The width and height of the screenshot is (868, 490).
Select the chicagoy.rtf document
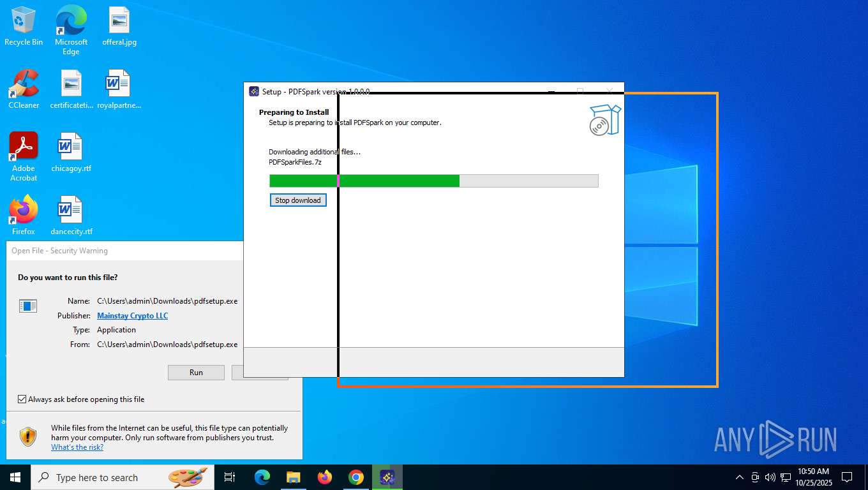coord(71,152)
